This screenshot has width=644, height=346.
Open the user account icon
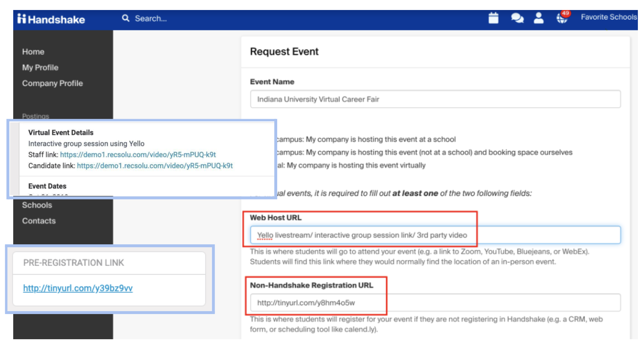click(x=538, y=18)
